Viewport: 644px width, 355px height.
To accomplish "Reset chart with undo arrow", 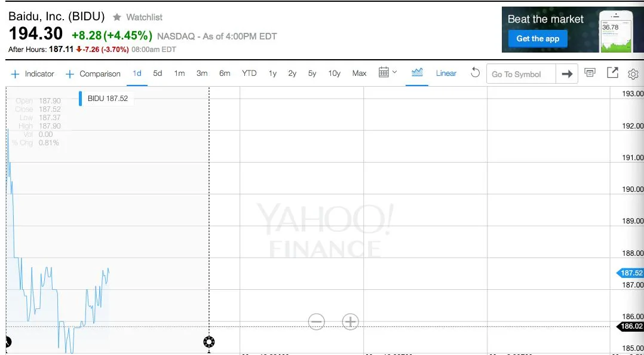I will click(475, 73).
